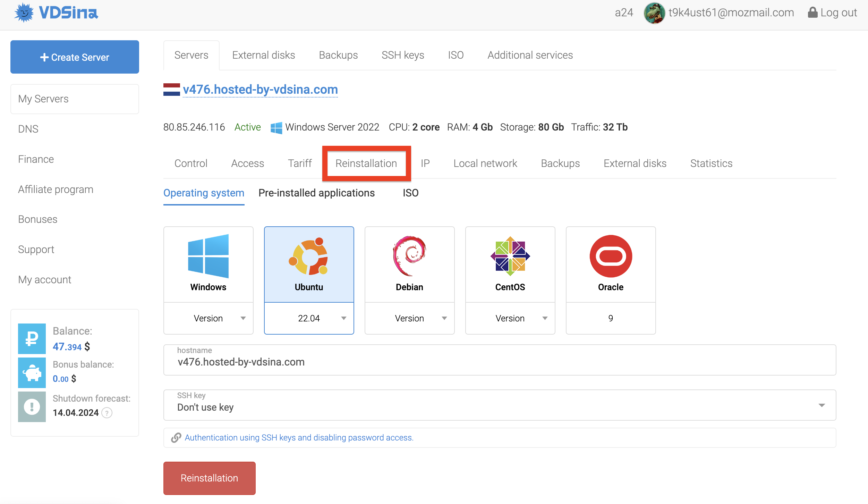Open the top External disks tab
This screenshot has height=504, width=868.
264,55
